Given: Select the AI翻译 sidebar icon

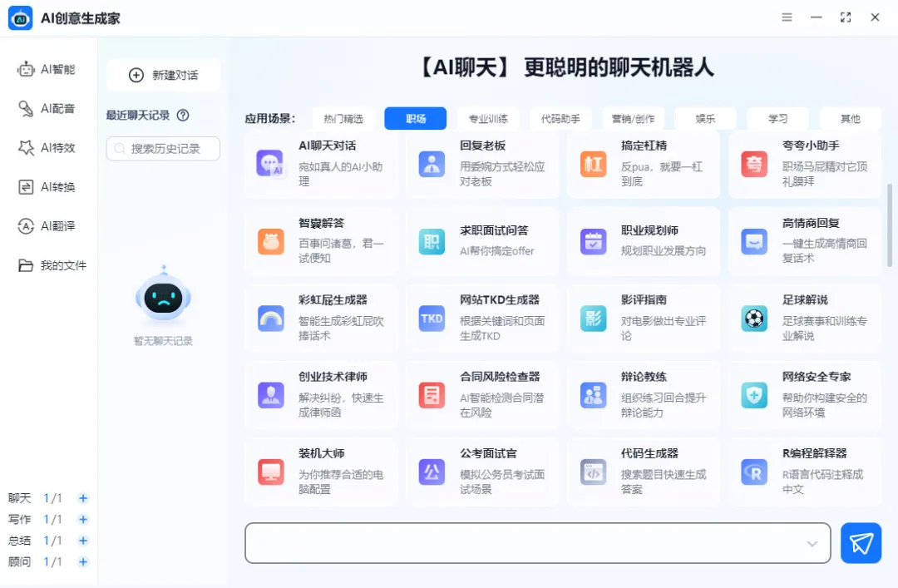Looking at the screenshot, I should (25, 225).
